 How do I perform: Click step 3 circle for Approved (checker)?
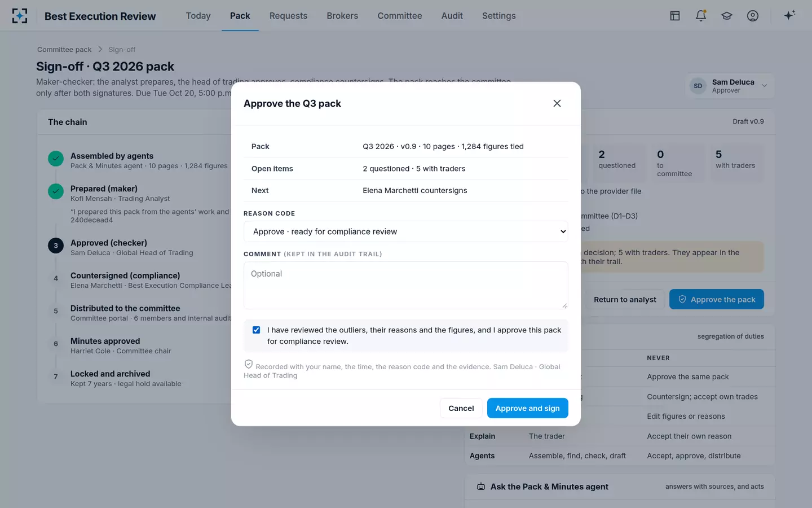[x=56, y=246]
